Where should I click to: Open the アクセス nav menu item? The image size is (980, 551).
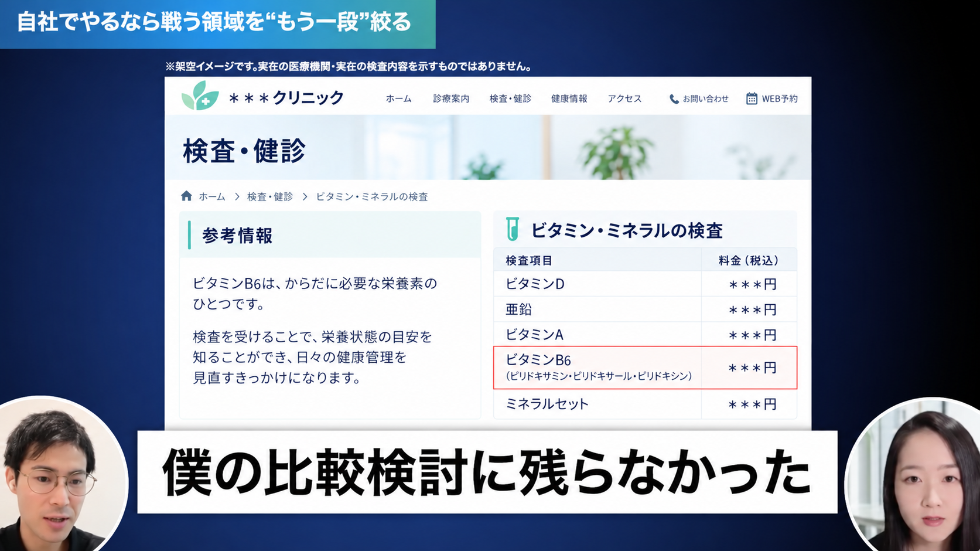(624, 98)
